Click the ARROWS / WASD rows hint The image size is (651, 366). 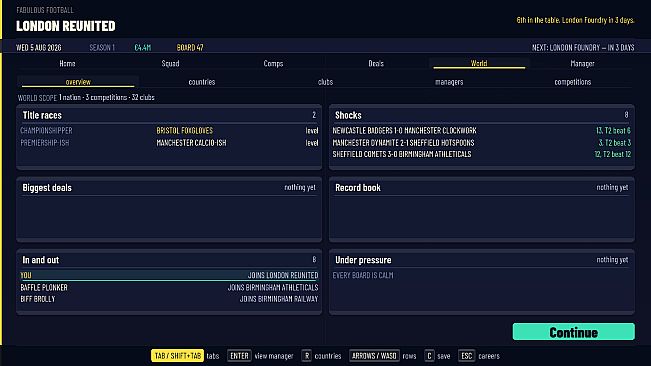click(x=382, y=356)
